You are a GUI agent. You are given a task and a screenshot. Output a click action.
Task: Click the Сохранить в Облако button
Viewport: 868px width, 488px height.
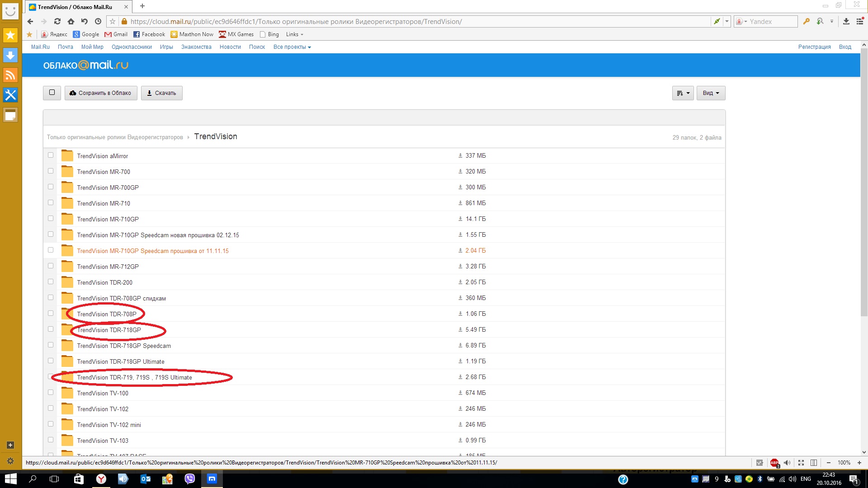click(100, 93)
